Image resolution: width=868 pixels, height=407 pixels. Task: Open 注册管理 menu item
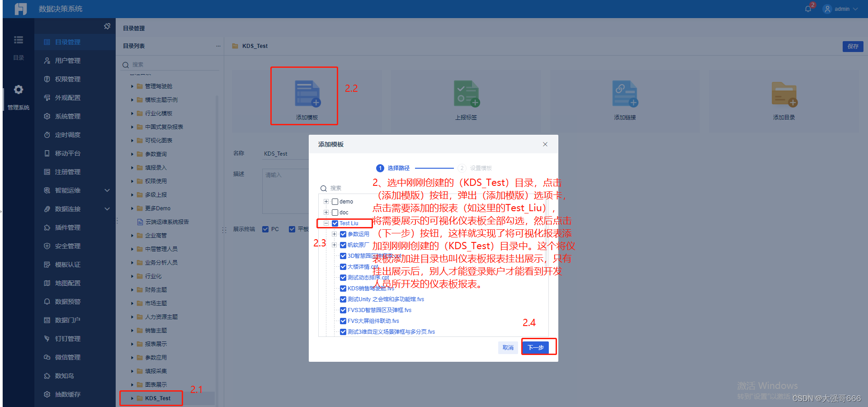[75, 172]
